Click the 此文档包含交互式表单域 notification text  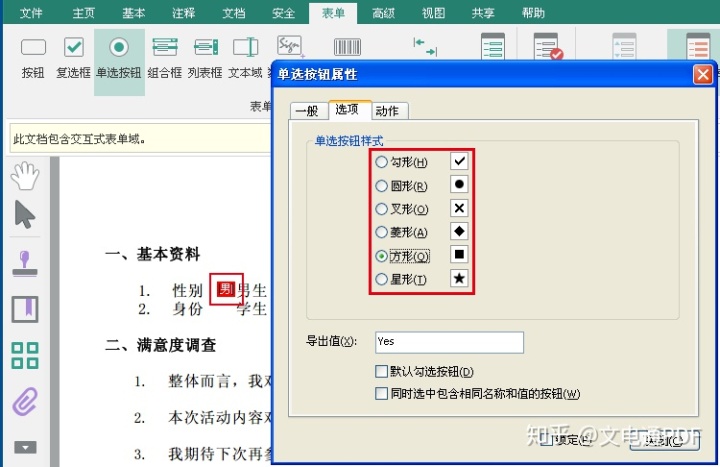coord(79,139)
